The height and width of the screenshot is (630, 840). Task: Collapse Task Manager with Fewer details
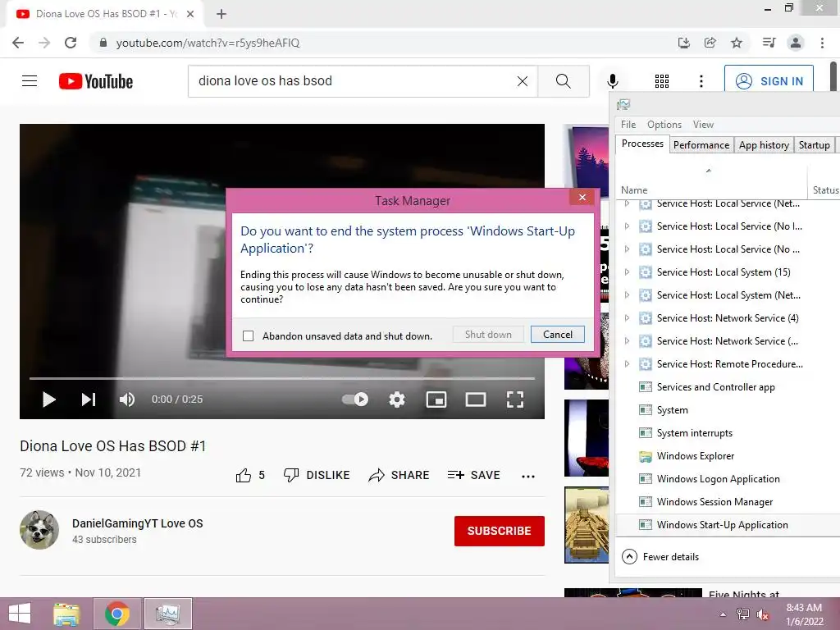[x=660, y=557]
